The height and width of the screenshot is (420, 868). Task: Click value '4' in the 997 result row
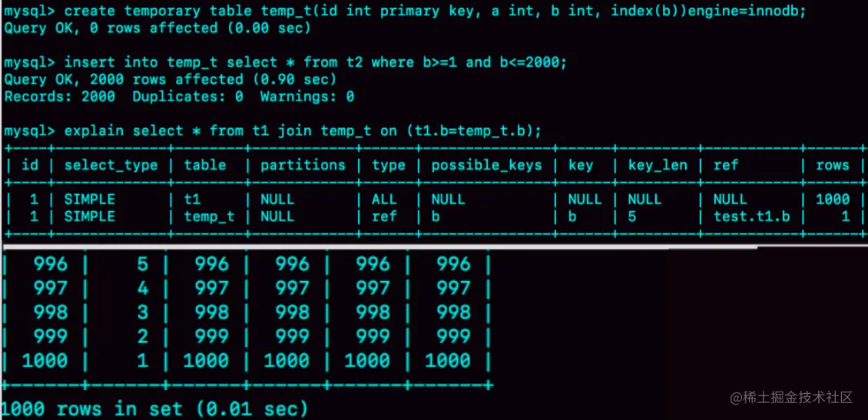pyautogui.click(x=143, y=288)
